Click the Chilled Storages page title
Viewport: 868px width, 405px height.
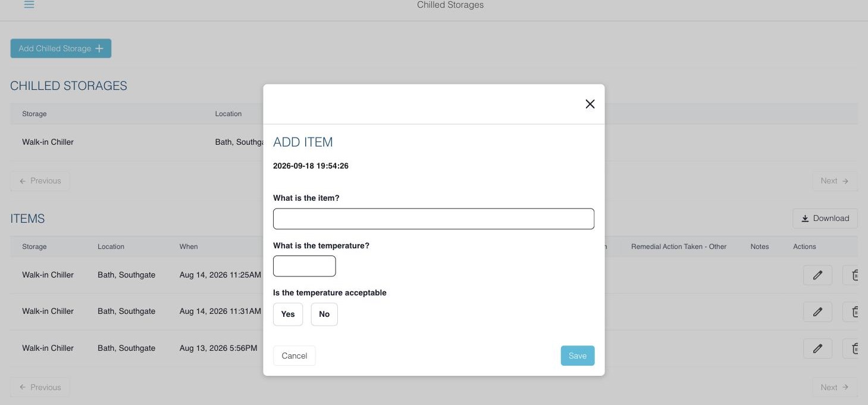(x=450, y=5)
